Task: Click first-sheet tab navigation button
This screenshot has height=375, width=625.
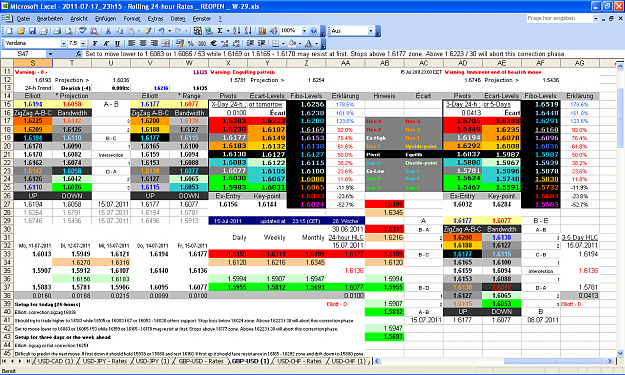Action: point(5,361)
